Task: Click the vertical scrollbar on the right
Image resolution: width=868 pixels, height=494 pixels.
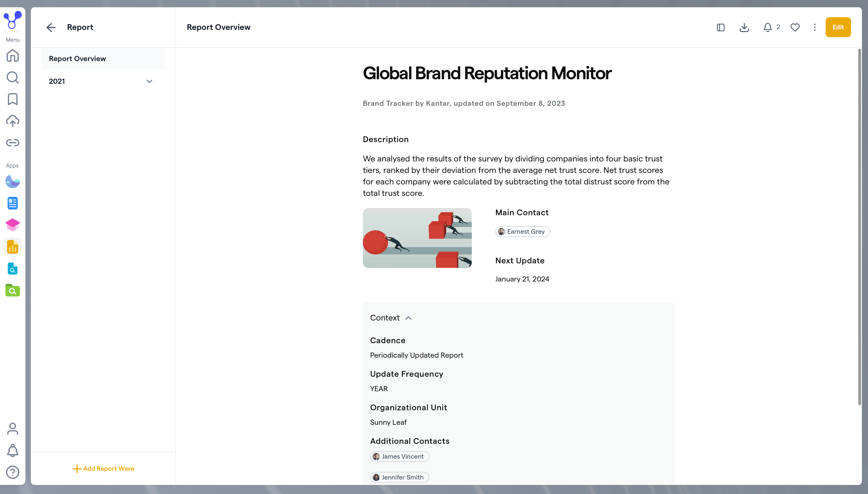Action: (859, 227)
